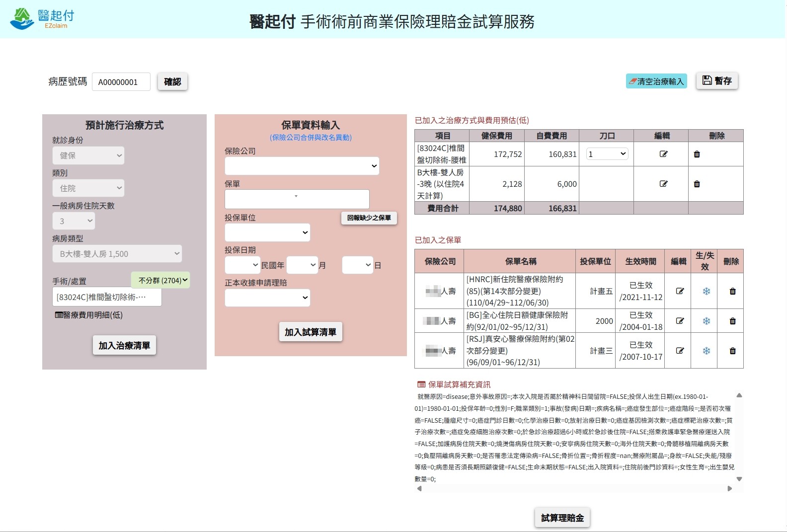Open the 刀口 dropdown showing 1
787x532 pixels.
tap(607, 154)
